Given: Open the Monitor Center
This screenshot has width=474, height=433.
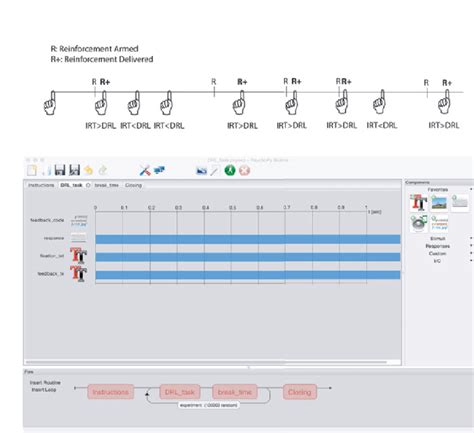Looking at the screenshot, I should click(159, 170).
